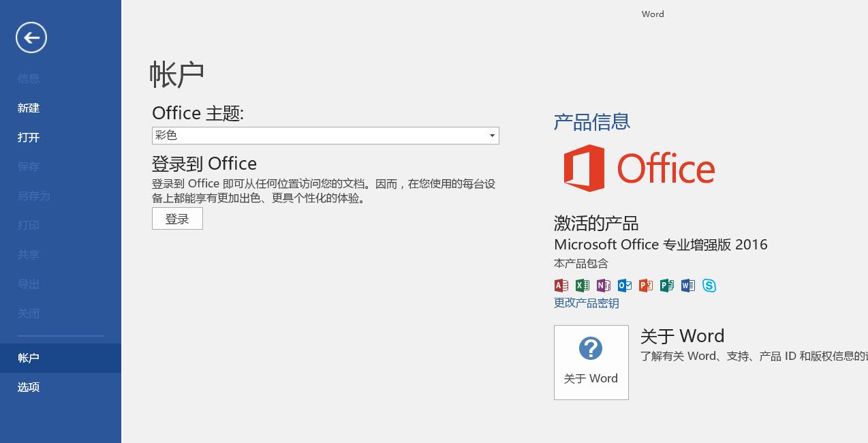Select the 彩色 theme combo box
Screen dimensions: 868x443
pos(326,136)
